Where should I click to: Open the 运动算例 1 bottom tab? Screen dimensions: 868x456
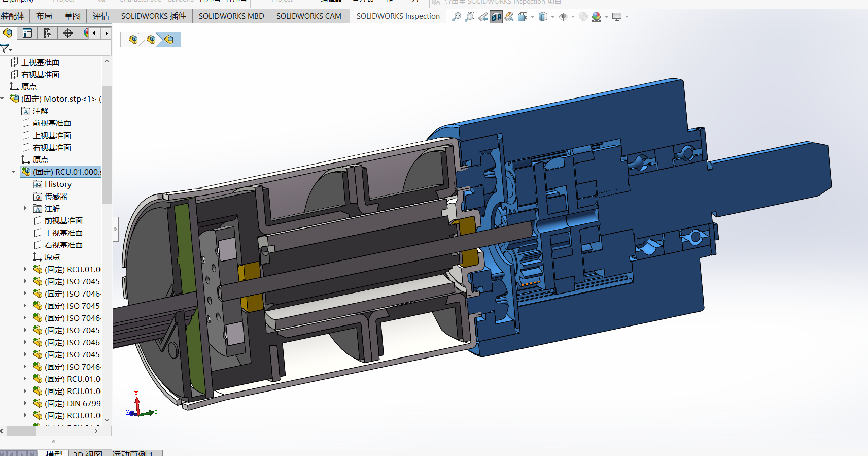[133, 453]
